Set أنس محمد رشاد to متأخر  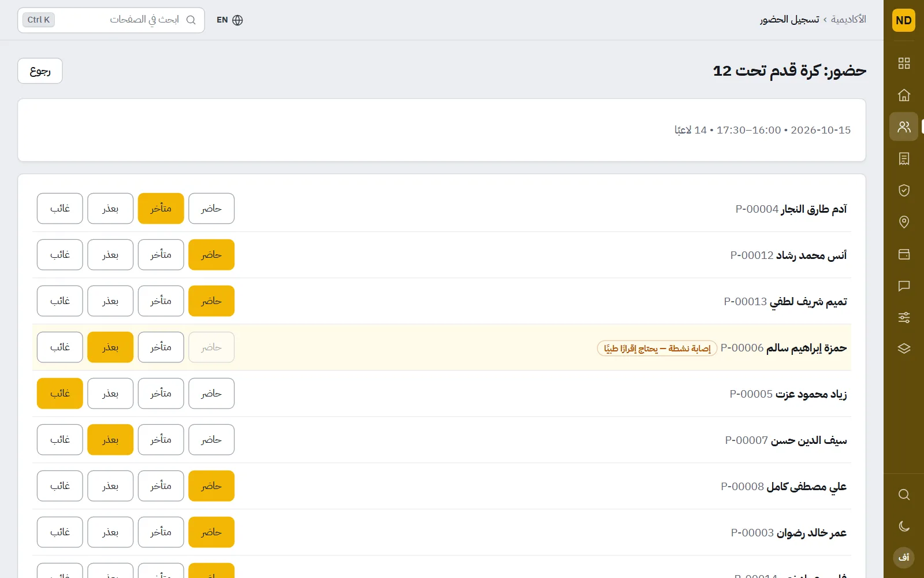(161, 255)
